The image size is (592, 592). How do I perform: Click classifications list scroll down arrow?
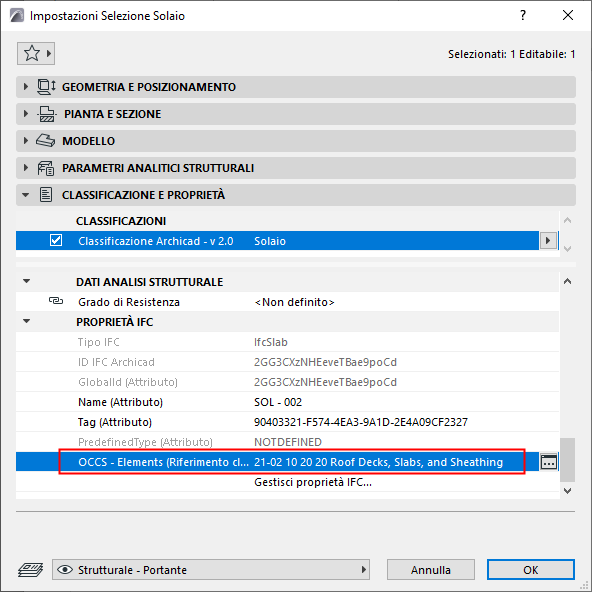567,249
